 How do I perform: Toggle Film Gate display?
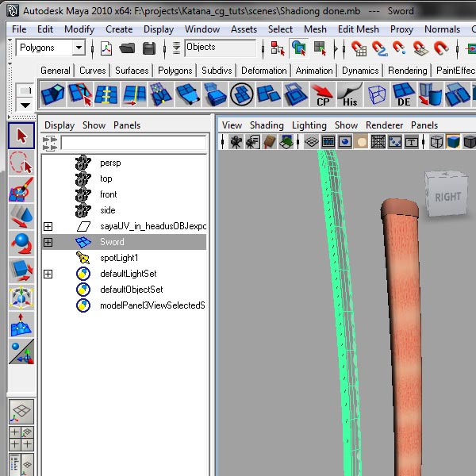coord(328,142)
